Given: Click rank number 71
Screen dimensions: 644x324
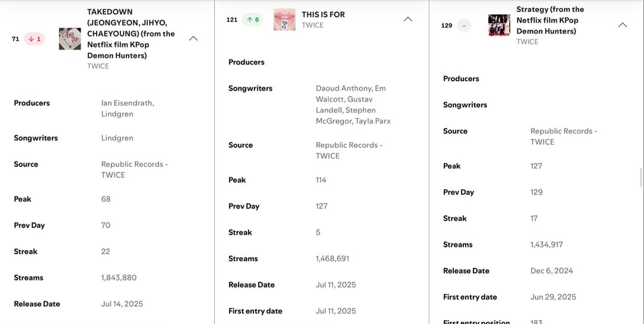Looking at the screenshot, I should 16,39.
